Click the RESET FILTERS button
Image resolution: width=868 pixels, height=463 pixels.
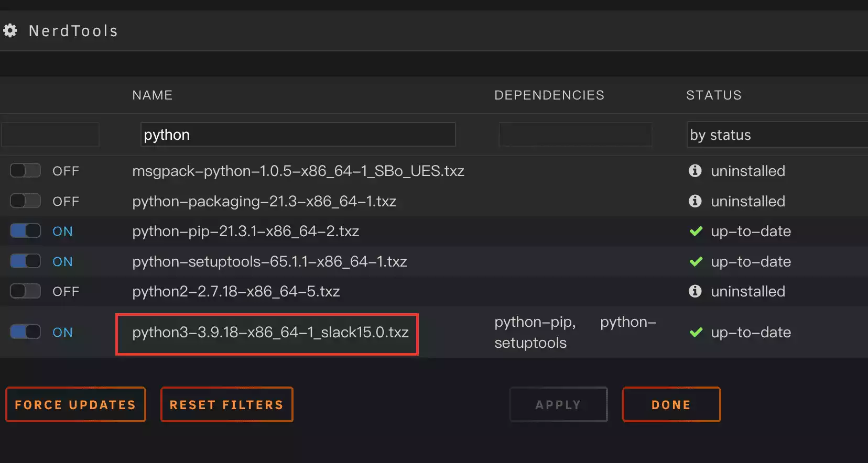coord(226,404)
